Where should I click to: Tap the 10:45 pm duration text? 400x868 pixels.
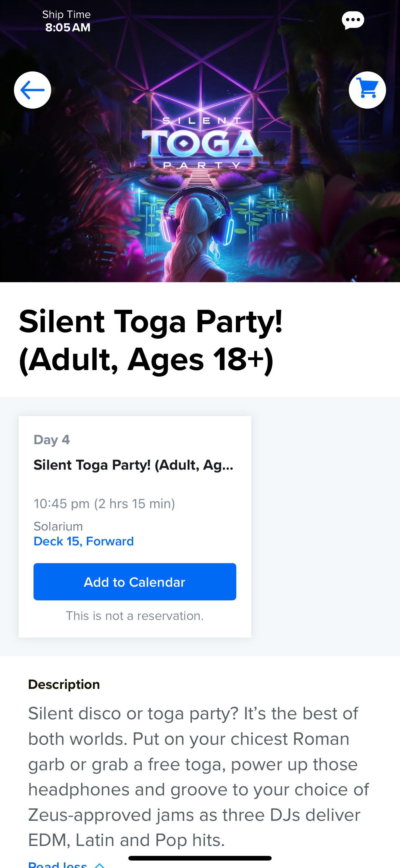coord(104,504)
